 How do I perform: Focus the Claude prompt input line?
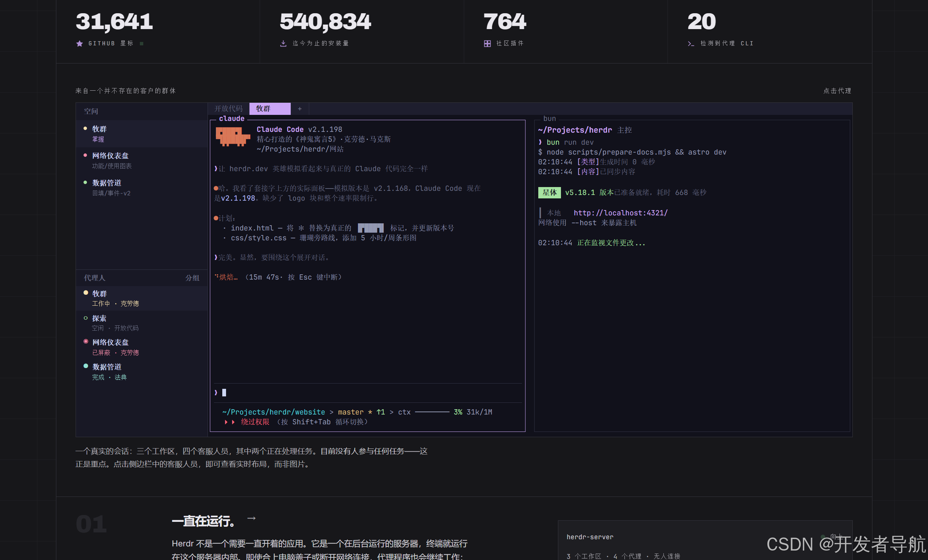point(367,393)
